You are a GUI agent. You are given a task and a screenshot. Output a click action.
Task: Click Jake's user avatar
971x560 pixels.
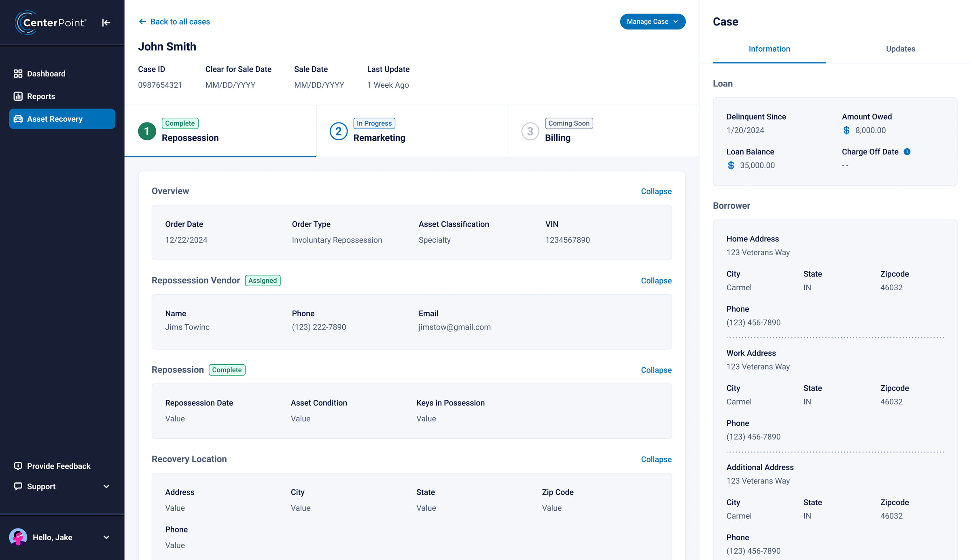(x=18, y=537)
